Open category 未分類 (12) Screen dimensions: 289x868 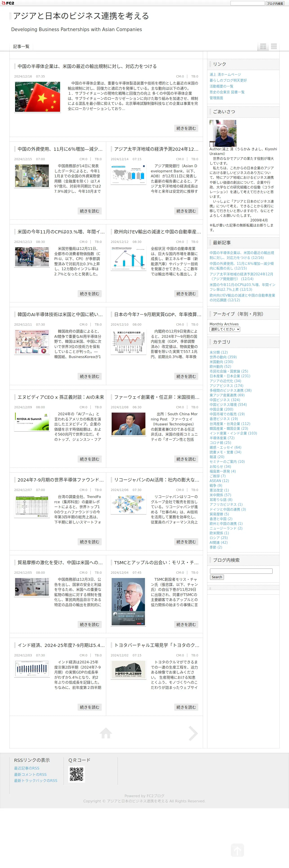coord(219,352)
